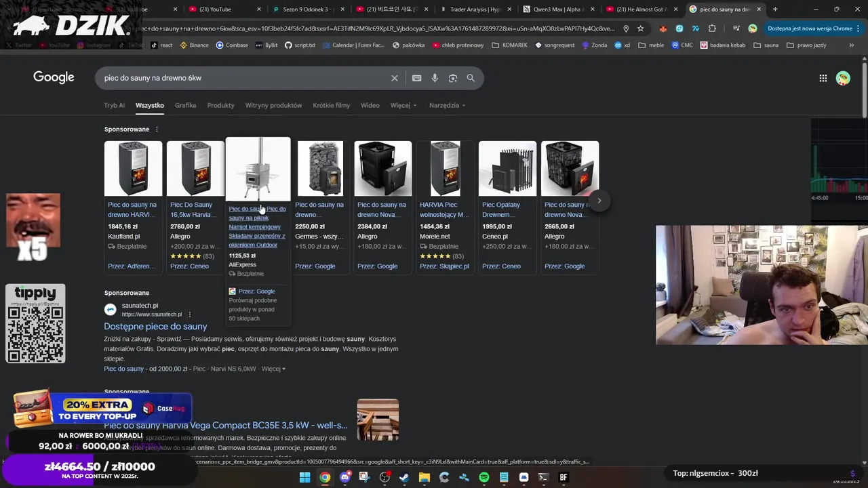This screenshot has width=868, height=488.
Task: Expand Więcej sitelinks under saunatech ad
Action: 273,369
